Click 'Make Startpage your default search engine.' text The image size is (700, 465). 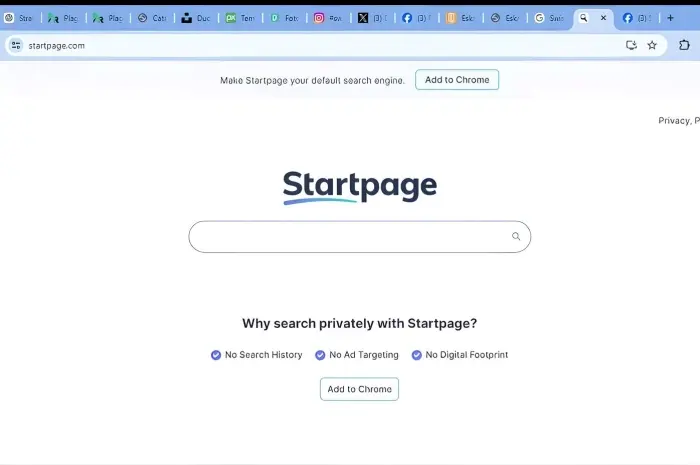(x=312, y=80)
